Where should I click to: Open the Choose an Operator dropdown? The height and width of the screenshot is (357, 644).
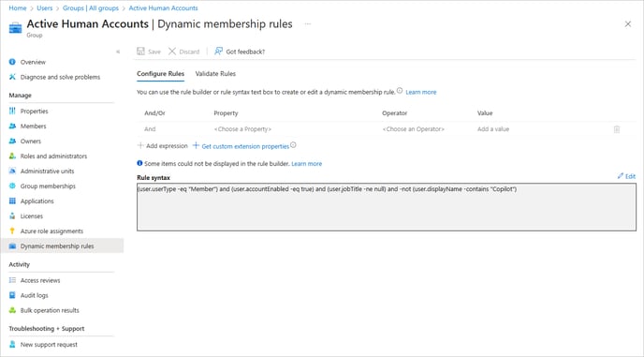[x=413, y=129]
